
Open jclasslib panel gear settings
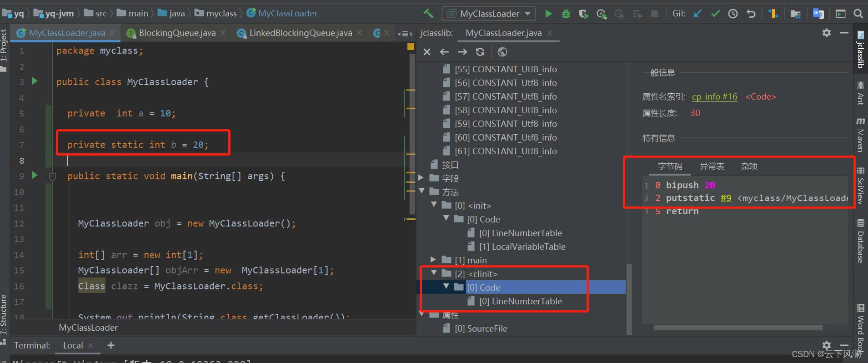pyautogui.click(x=827, y=33)
